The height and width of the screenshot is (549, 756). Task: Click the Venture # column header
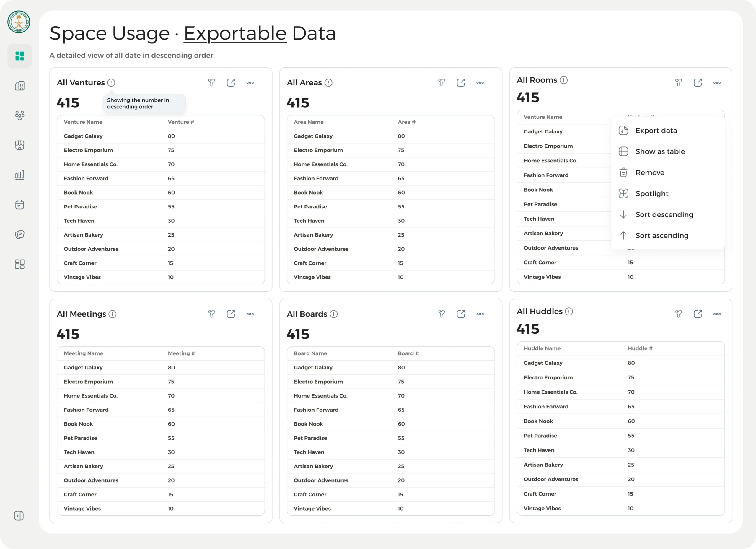[181, 122]
